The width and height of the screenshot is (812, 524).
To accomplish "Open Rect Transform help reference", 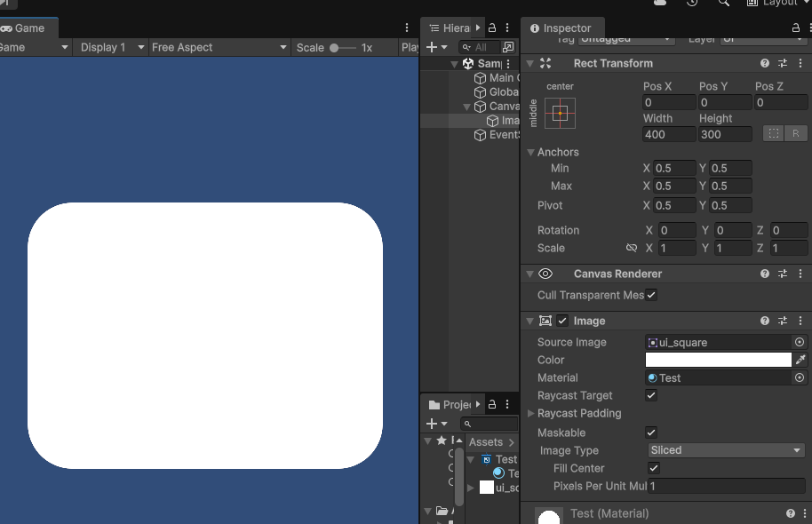I will tap(765, 63).
